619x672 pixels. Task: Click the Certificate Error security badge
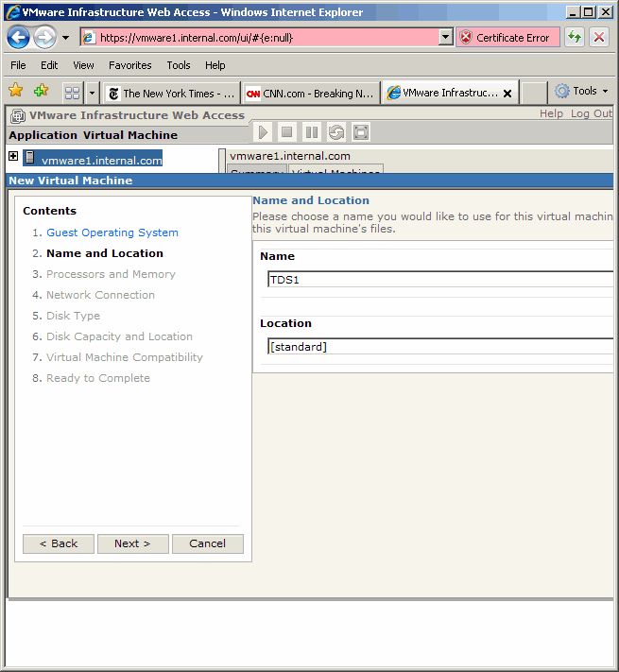(x=507, y=38)
